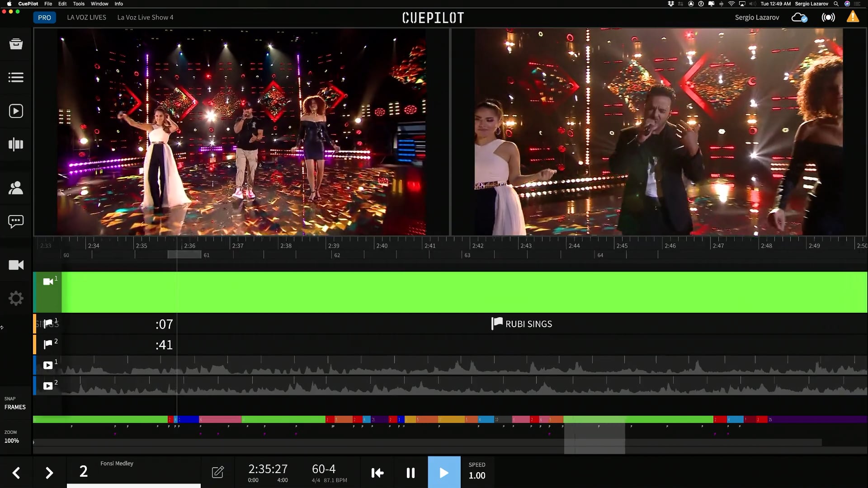Pause playback
The height and width of the screenshot is (488, 868).
pos(410,473)
